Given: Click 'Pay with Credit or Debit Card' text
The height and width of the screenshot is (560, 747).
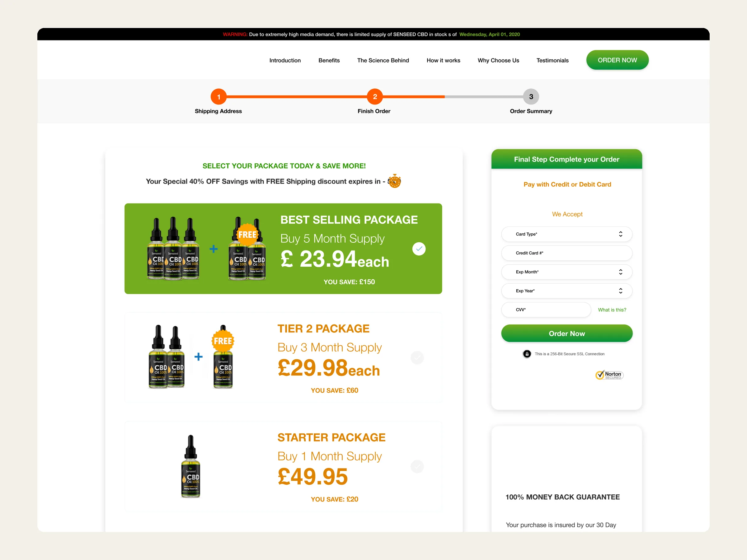Looking at the screenshot, I should tap(567, 184).
